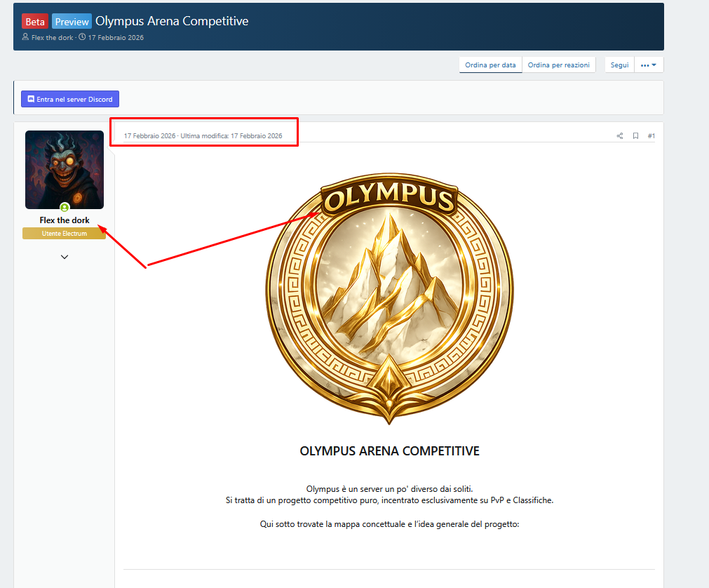The image size is (709, 588).
Task: Click the Olympus Arena Competitive thread title
Action: coord(172,21)
